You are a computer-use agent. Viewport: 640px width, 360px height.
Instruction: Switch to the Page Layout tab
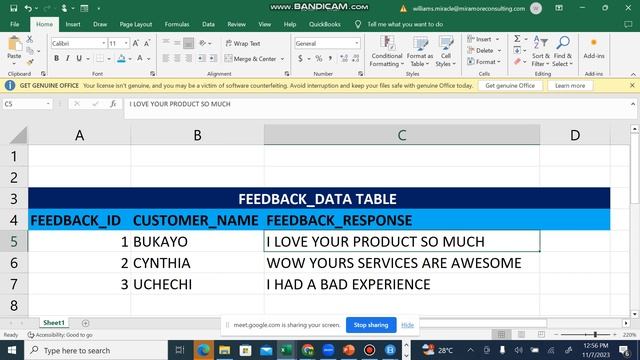click(x=136, y=24)
